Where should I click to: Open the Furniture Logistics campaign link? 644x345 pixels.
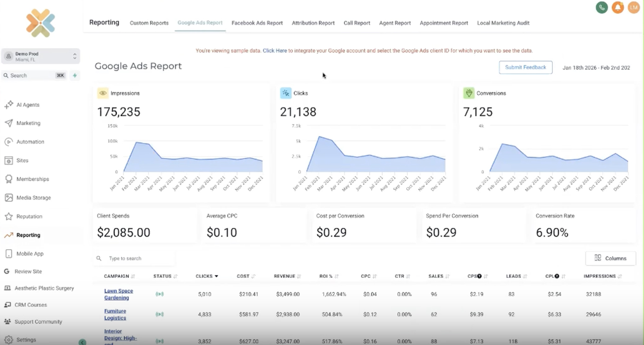[115, 315]
